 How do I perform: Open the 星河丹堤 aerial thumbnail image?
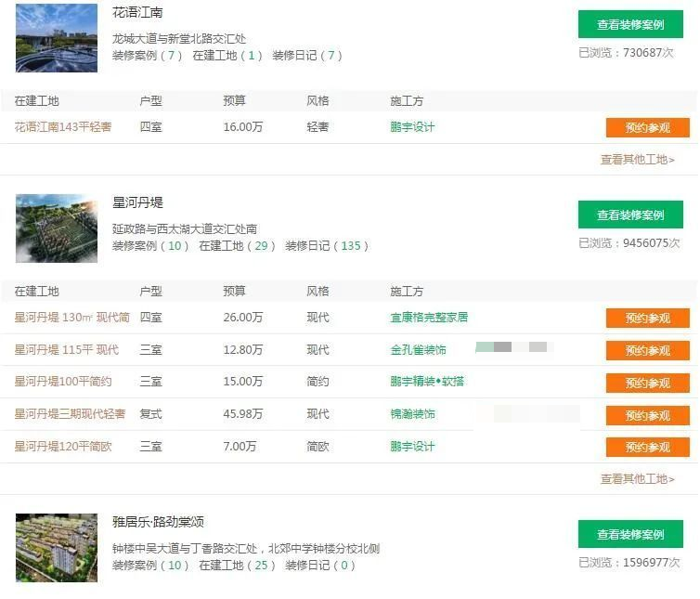click(x=56, y=228)
